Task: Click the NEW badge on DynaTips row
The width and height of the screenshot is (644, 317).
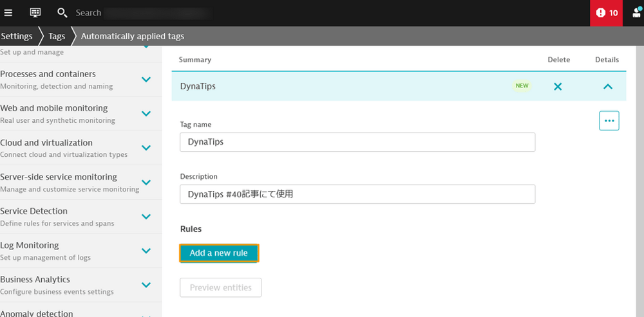Action: click(522, 86)
